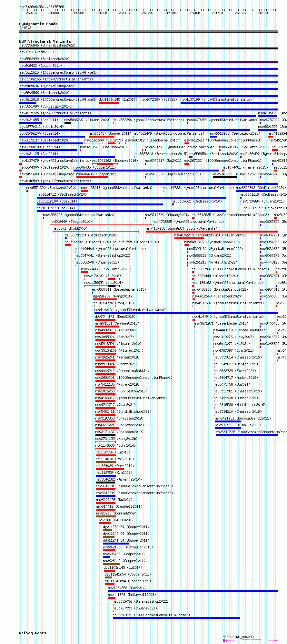This screenshot has height=644, width=287.
Task: Open nsv6609566 (Sedlazeck2020) label
Action: point(45,93)
